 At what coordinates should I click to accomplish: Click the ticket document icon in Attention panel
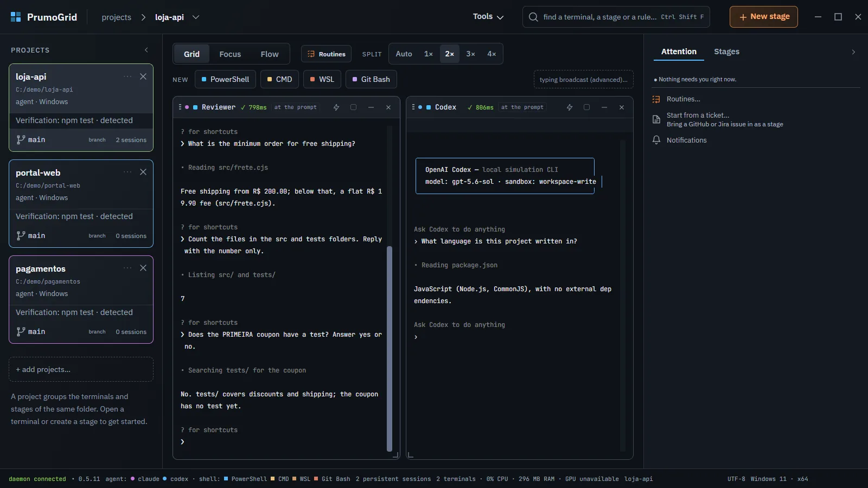pyautogui.click(x=656, y=119)
